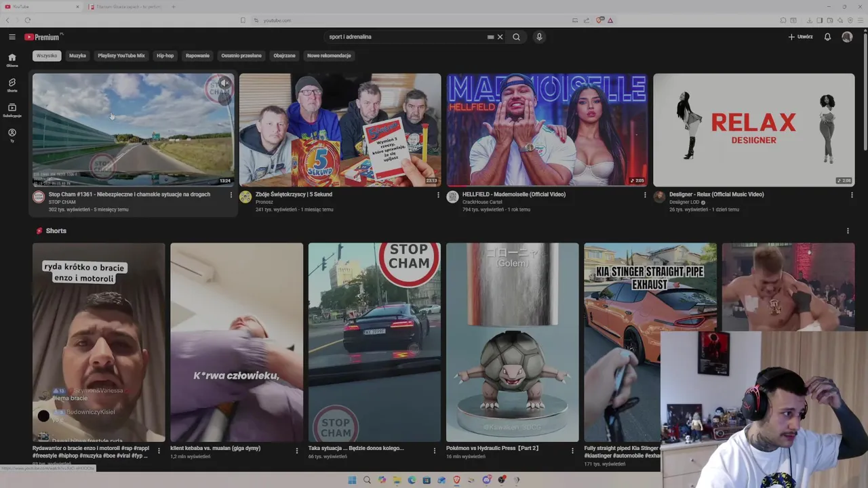The height and width of the screenshot is (488, 868).
Task: Select the Wszystko filter chip
Action: [x=47, y=56]
